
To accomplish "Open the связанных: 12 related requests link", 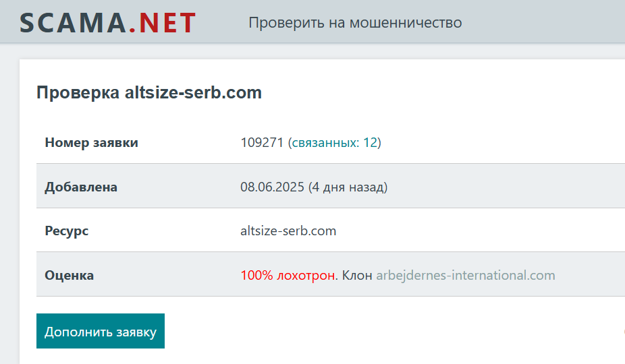I will pos(334,142).
